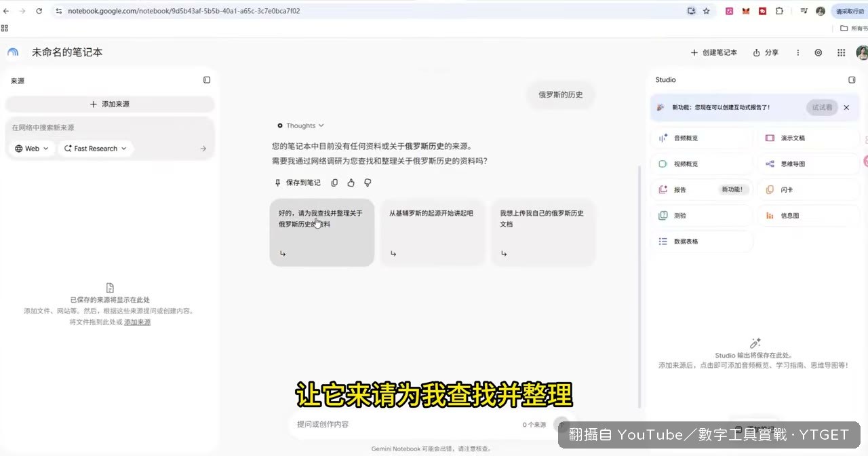Reload the page with the refresh icon
Screen dimensions: 868x456
pos(39,11)
